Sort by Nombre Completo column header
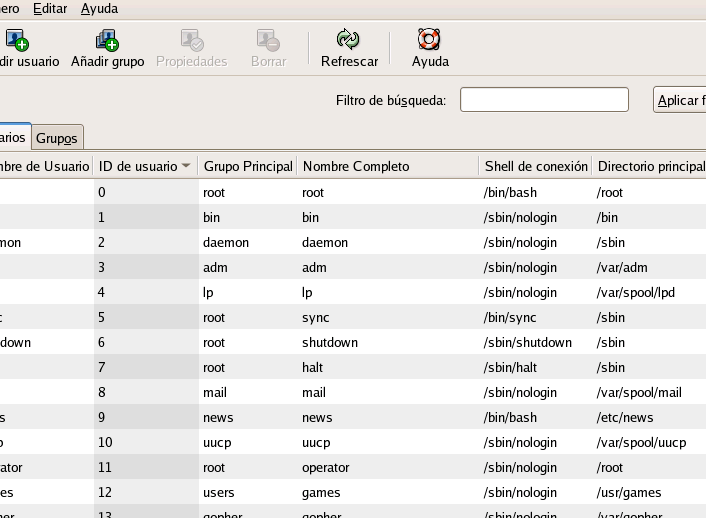Image resolution: width=706 pixels, height=518 pixels. (388, 166)
